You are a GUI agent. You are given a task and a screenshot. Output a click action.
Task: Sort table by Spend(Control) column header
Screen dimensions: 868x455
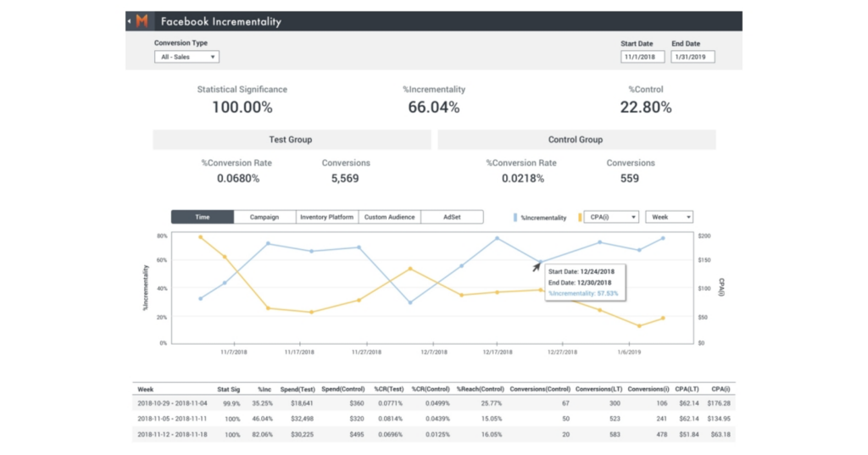click(342, 389)
